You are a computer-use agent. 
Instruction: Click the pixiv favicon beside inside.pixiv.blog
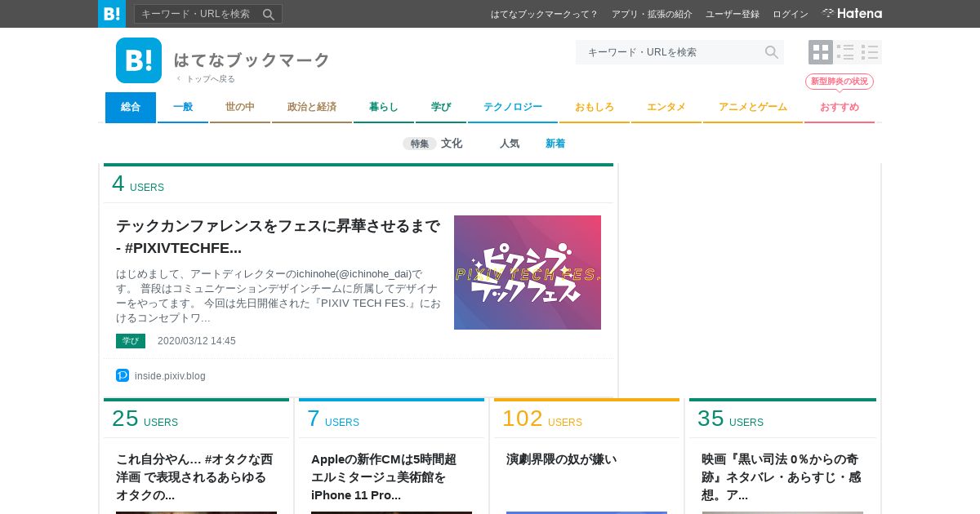122,375
